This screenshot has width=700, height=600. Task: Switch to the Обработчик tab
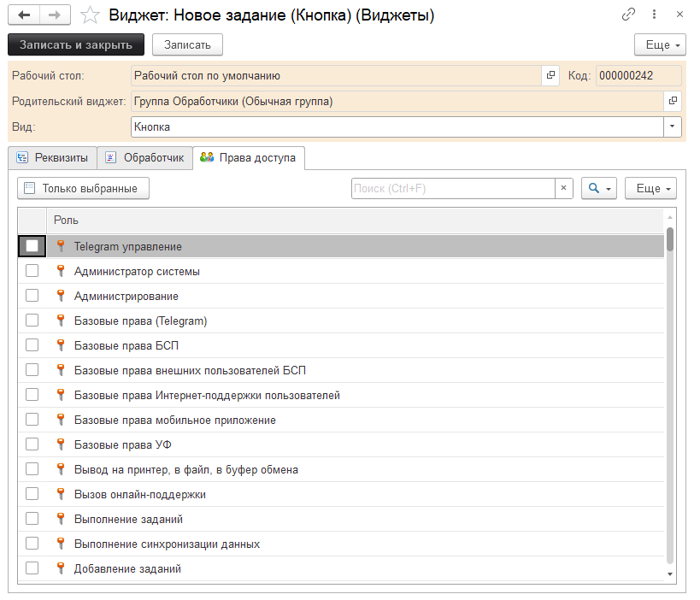pos(144,158)
